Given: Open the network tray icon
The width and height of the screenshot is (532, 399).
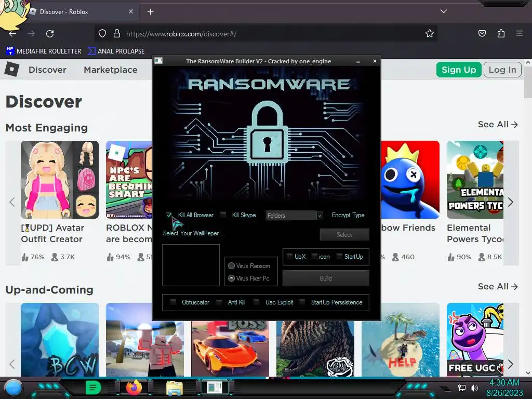Looking at the screenshot, I should pos(461,388).
